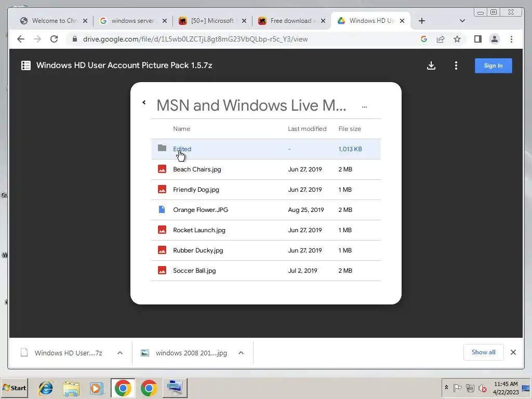Click Show all downloads
This screenshot has width=532, height=399.
tap(484, 352)
